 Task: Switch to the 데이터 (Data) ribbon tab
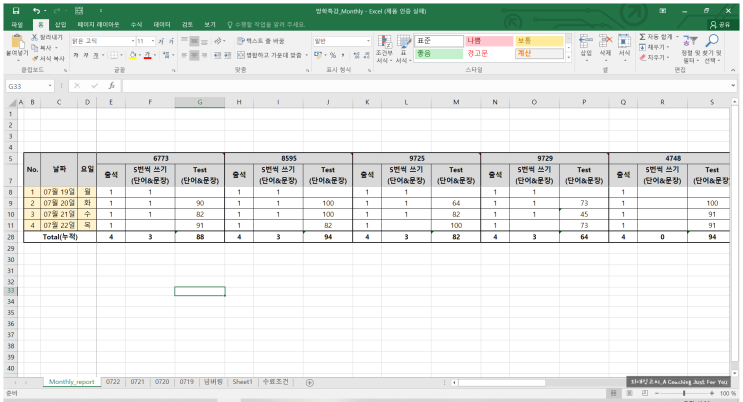pos(162,25)
